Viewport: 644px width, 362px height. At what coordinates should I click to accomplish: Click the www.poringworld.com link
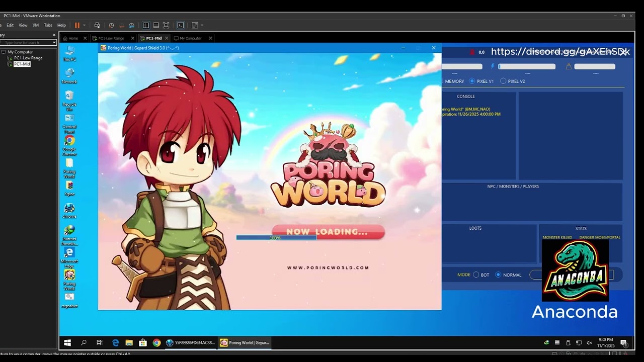[x=328, y=267]
